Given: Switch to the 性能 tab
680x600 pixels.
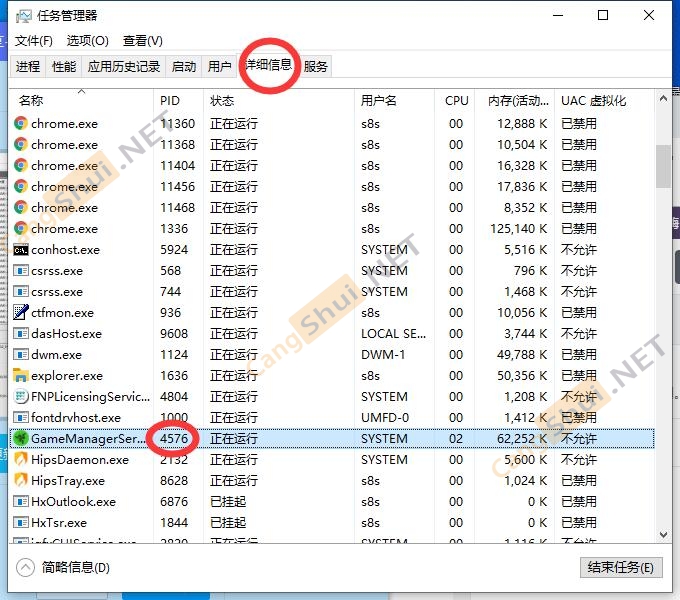Looking at the screenshot, I should click(x=64, y=66).
